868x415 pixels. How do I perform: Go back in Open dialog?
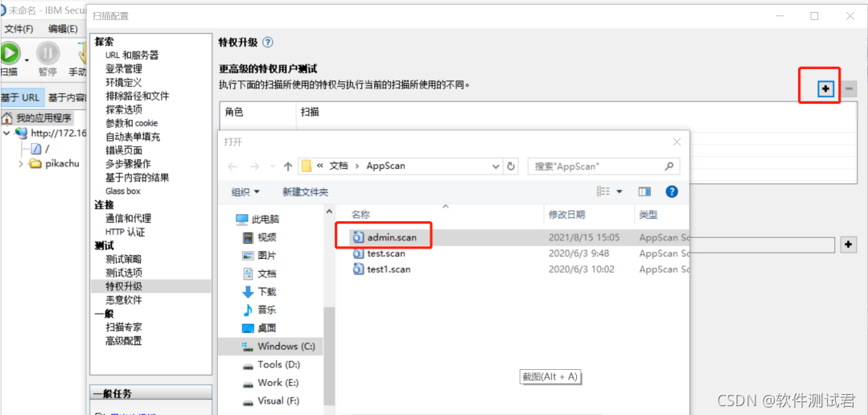[232, 166]
